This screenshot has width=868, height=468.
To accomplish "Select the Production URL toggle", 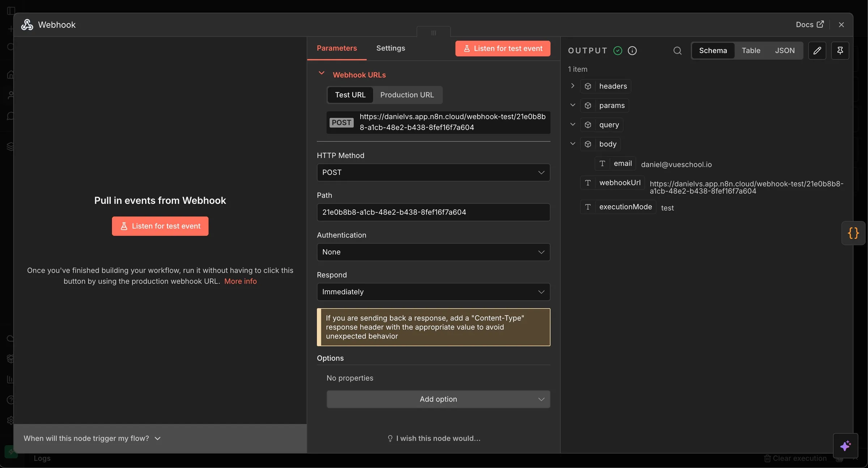I will tap(407, 95).
